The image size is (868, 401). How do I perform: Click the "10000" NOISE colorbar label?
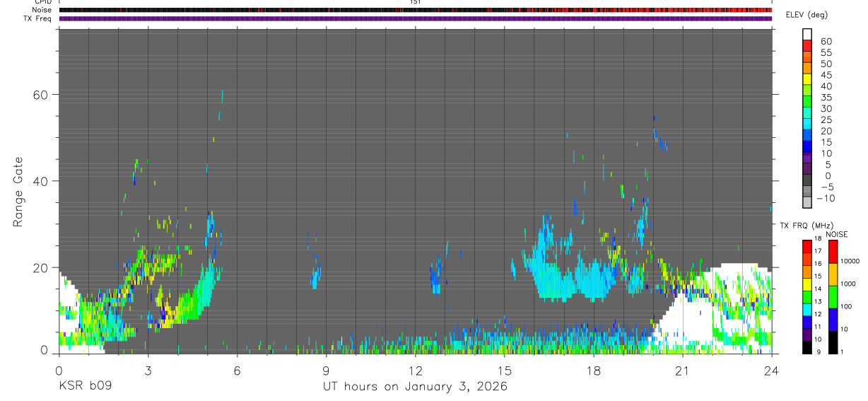point(852,261)
